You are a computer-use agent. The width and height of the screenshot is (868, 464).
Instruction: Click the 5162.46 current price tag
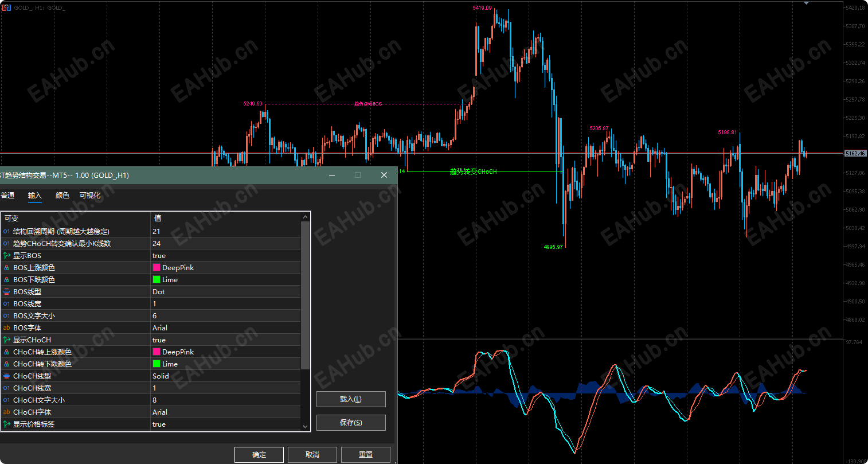(855, 154)
